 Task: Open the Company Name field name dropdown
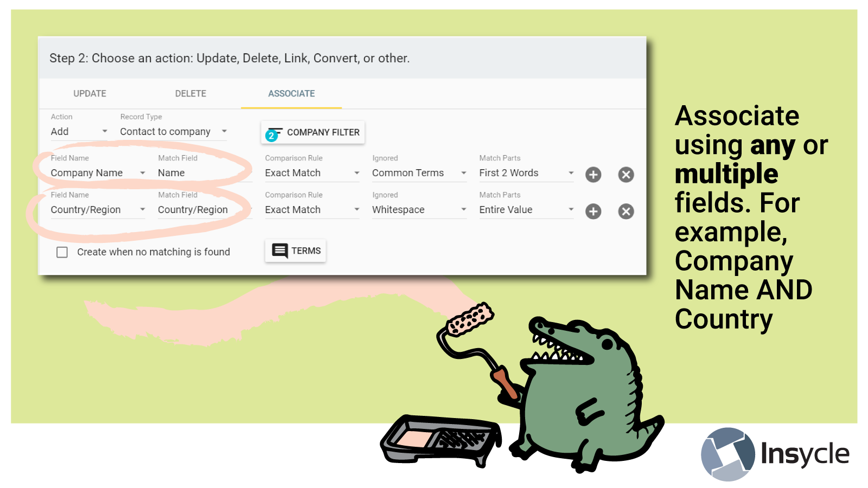point(98,173)
